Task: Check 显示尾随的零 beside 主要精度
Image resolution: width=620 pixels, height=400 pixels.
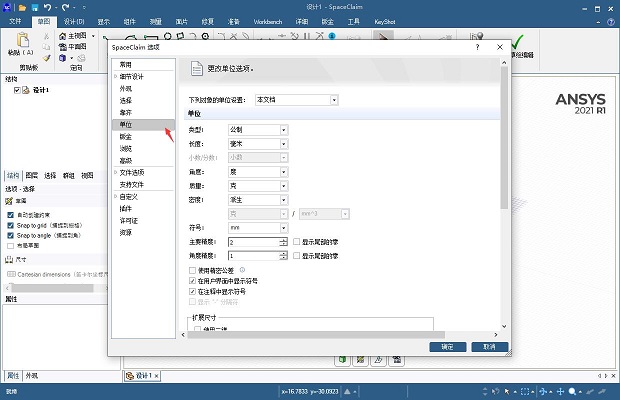Action: [297, 242]
